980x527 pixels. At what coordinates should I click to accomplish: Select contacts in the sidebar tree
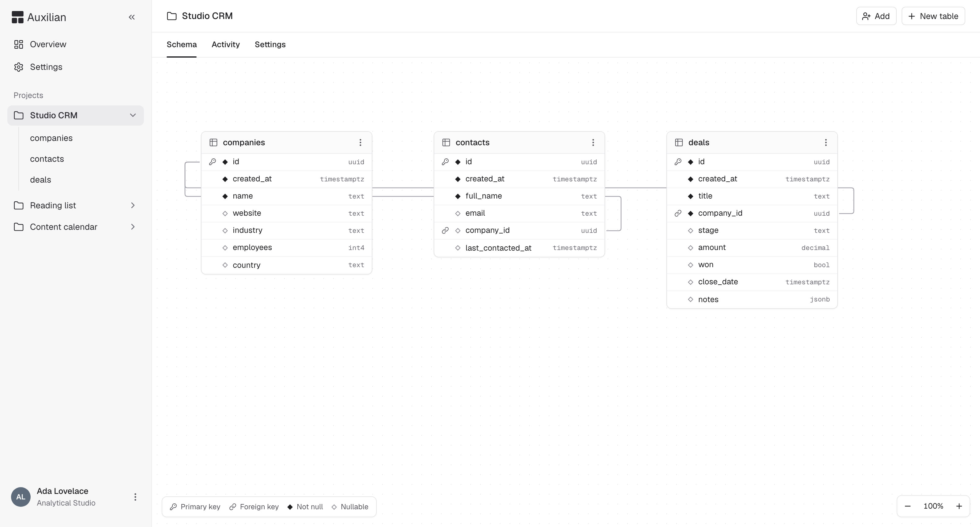[x=47, y=159]
